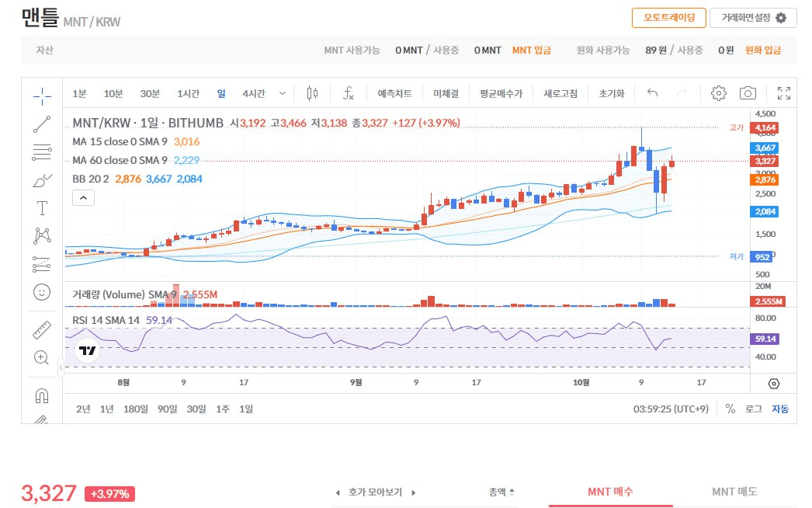Select the 1시간 timeframe

[188, 93]
